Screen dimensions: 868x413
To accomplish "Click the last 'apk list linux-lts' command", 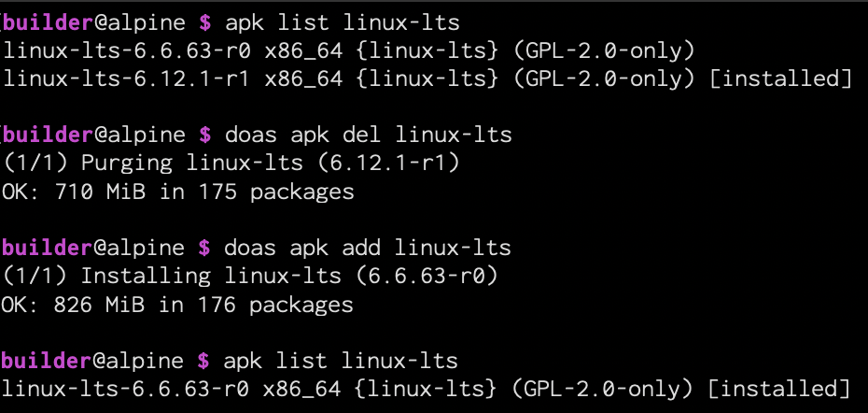I will [x=341, y=361].
